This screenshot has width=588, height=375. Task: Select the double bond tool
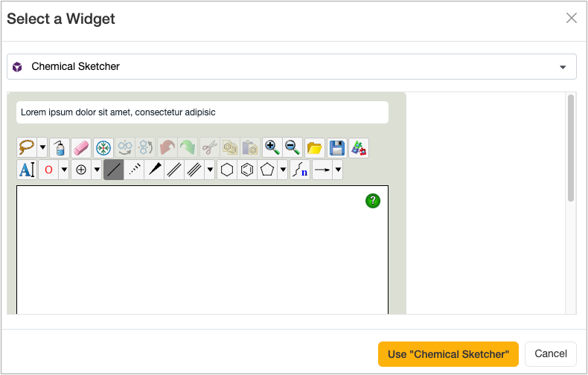(x=174, y=170)
